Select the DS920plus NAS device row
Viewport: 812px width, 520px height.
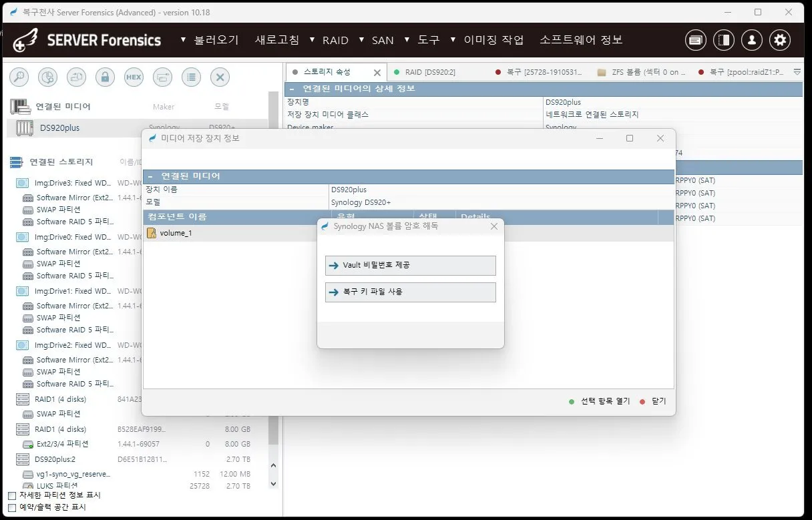point(137,127)
